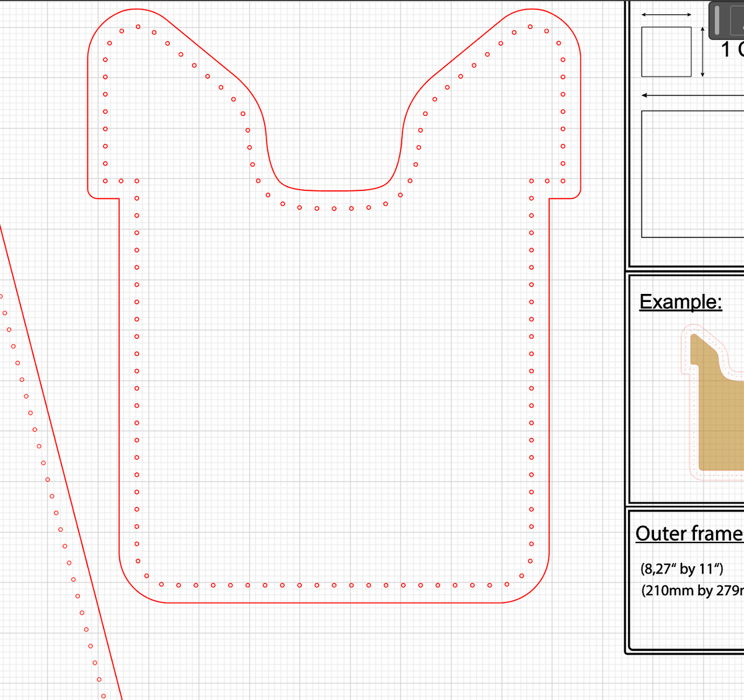Select the short double arrow above the square

666,14
